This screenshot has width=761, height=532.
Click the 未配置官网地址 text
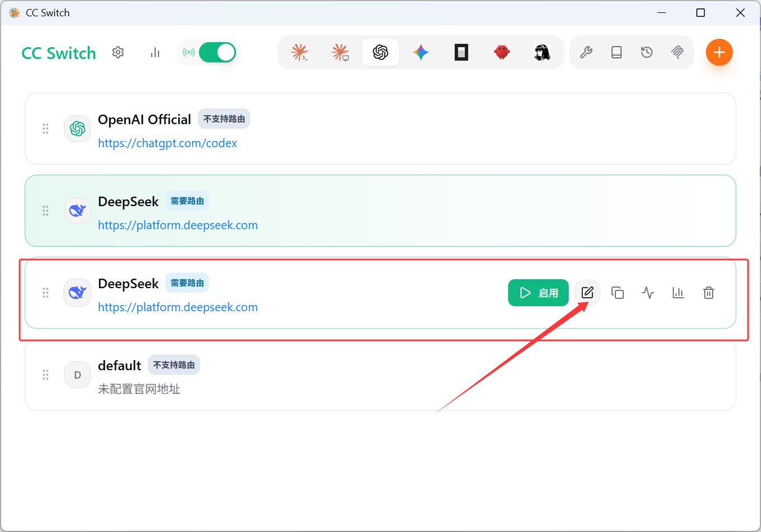(139, 389)
